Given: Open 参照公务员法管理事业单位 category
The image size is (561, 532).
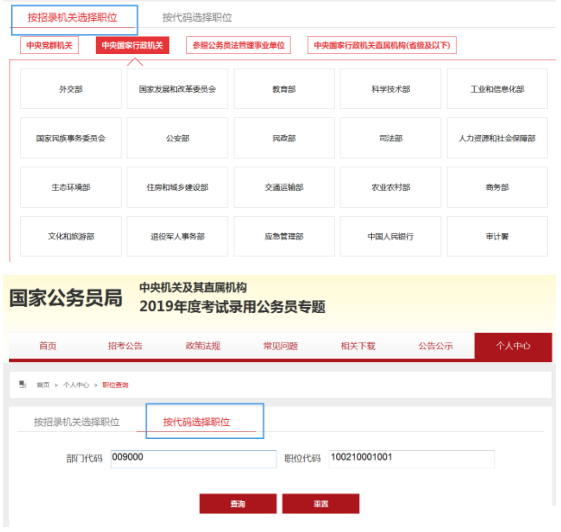Looking at the screenshot, I should coord(238,45).
